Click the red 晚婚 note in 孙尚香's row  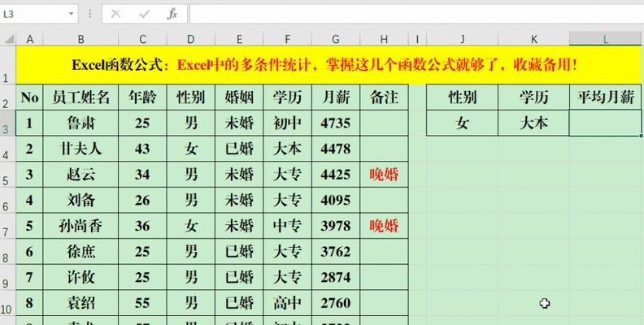click(x=384, y=226)
